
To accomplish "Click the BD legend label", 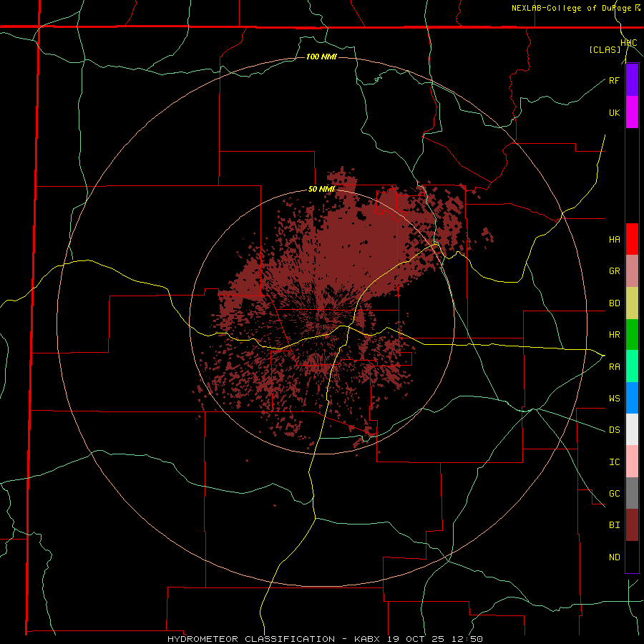I will pos(614,303).
